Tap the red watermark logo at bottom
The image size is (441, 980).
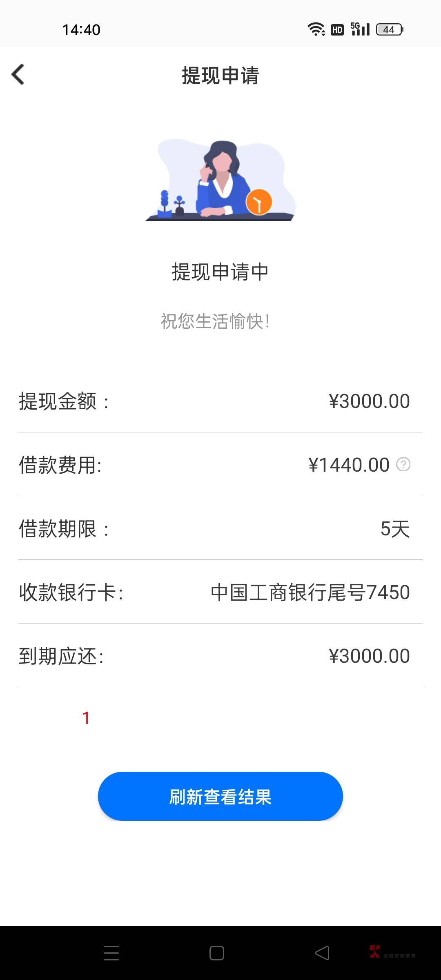[x=375, y=951]
